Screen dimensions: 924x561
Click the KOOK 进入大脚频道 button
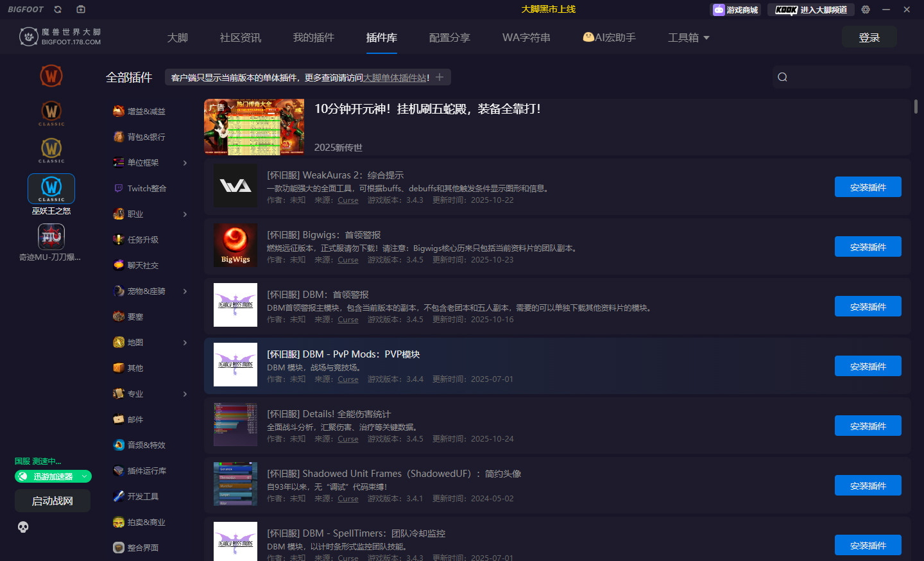pos(811,10)
